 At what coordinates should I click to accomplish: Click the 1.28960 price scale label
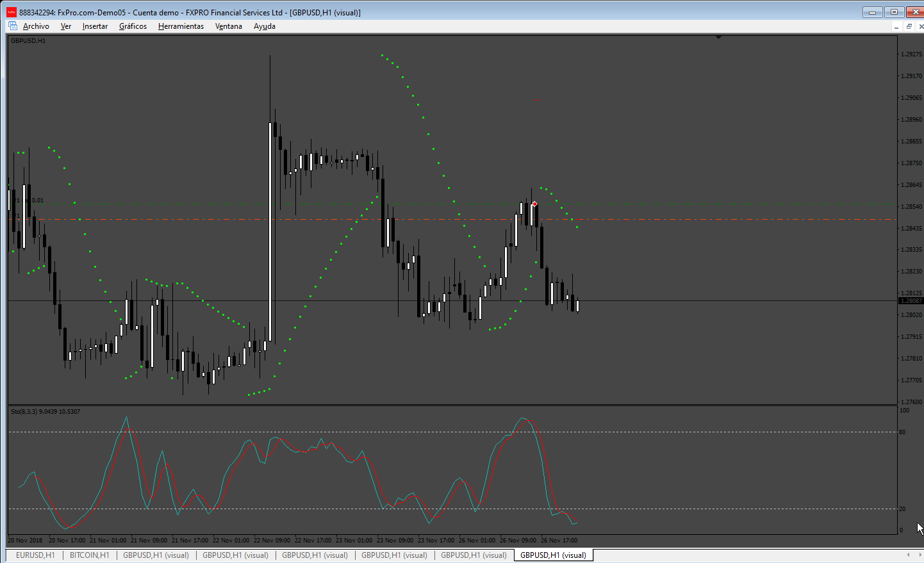[912, 120]
